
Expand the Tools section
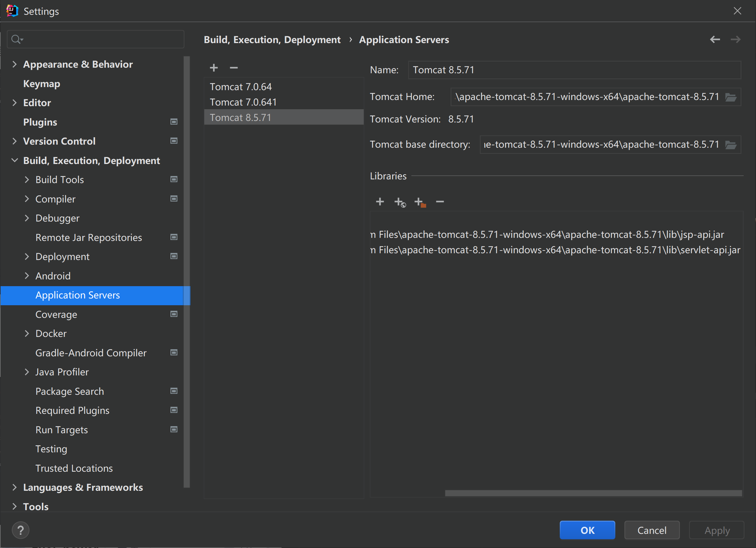(x=14, y=506)
